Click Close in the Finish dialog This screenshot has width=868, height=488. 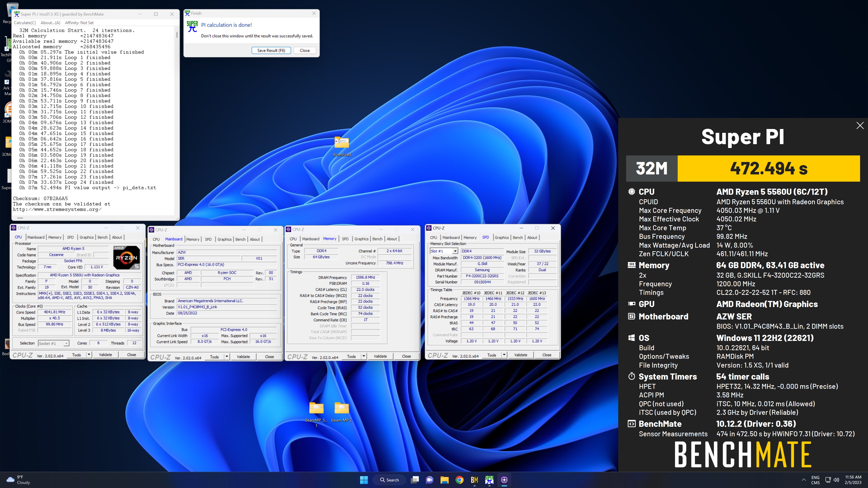pos(305,51)
